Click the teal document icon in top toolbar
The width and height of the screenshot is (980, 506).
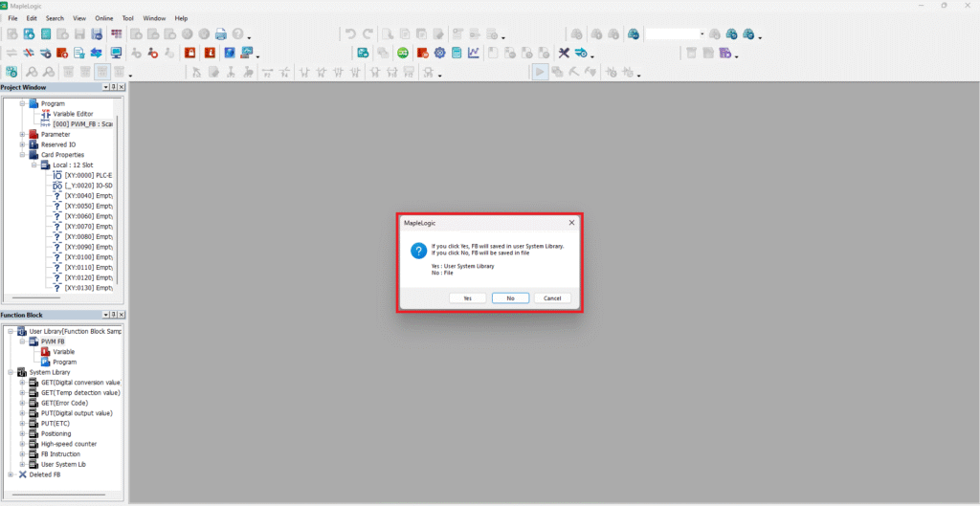(x=46, y=34)
